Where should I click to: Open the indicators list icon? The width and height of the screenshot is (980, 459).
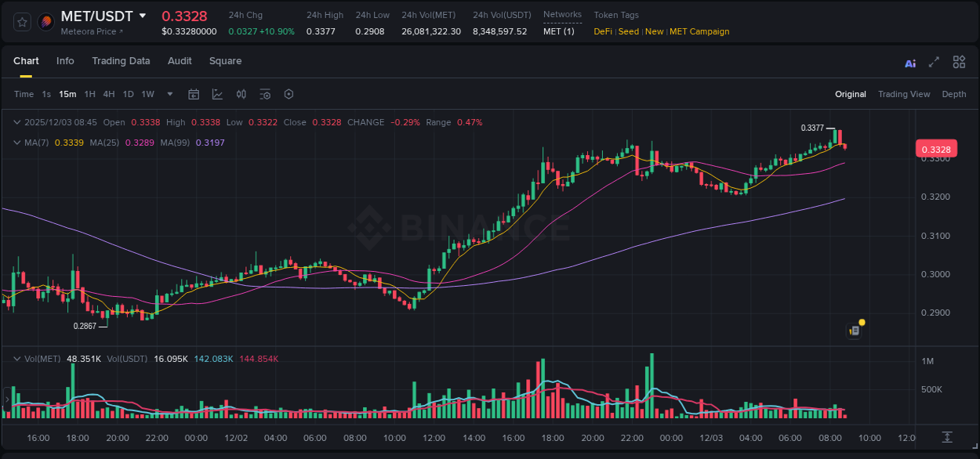click(265, 94)
